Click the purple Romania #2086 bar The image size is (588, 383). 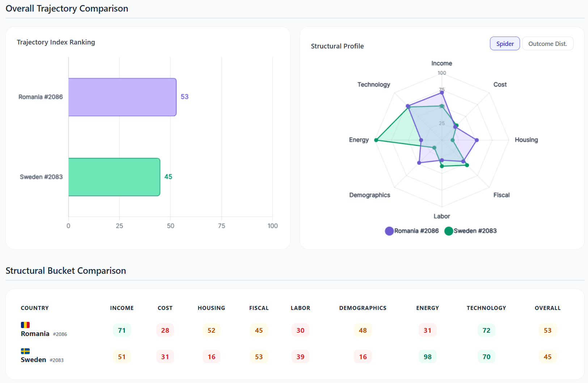(122, 97)
